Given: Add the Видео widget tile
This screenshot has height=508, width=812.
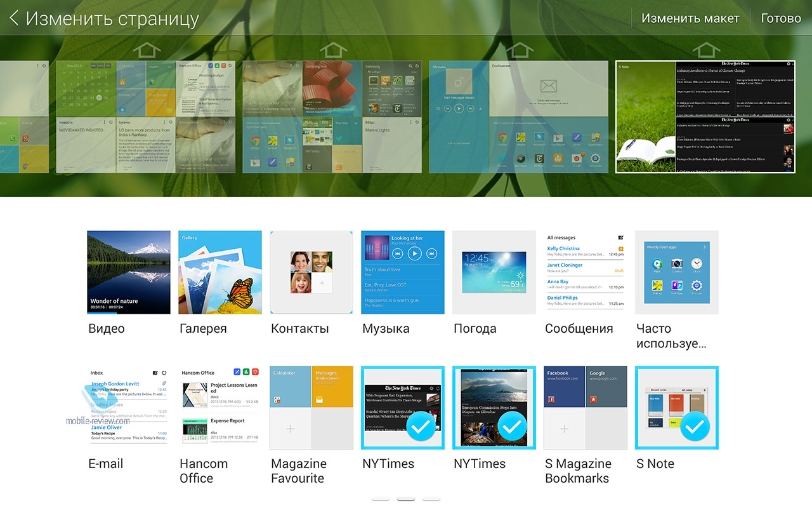Looking at the screenshot, I should 129,272.
